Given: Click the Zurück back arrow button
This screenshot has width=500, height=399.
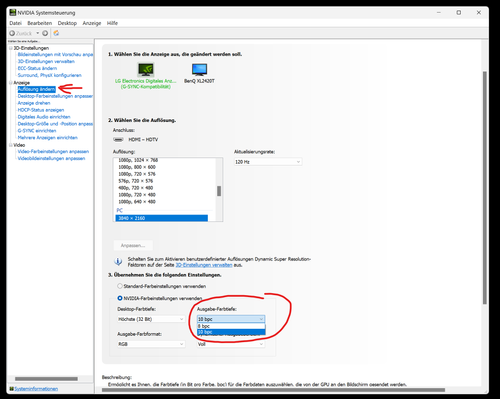Looking at the screenshot, I should point(12,33).
